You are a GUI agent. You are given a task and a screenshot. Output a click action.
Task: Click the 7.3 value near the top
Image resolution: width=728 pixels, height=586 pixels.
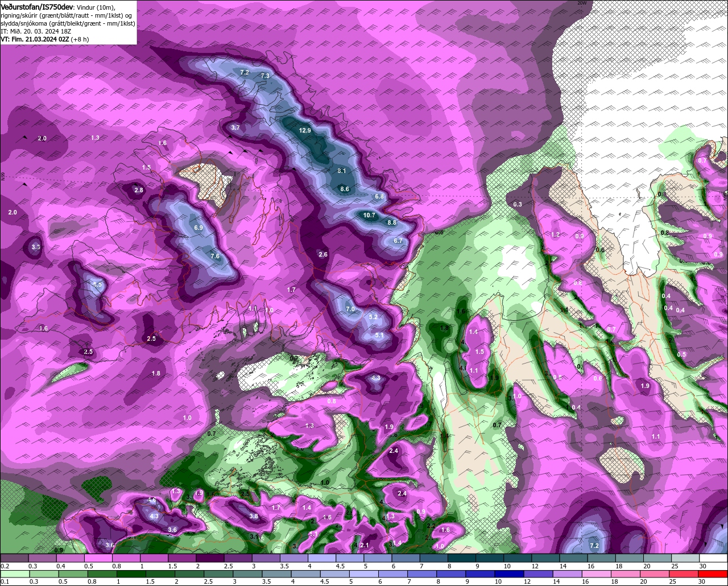[264, 76]
